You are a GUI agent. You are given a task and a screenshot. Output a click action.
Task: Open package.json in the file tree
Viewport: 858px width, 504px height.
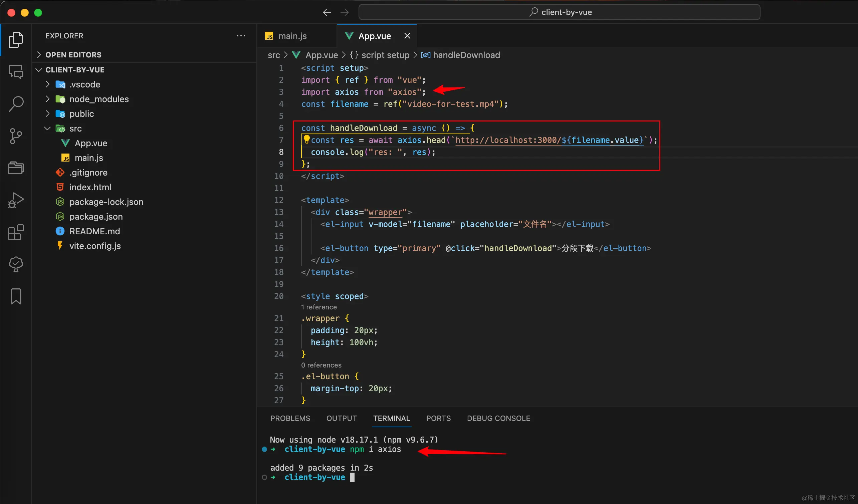(96, 216)
